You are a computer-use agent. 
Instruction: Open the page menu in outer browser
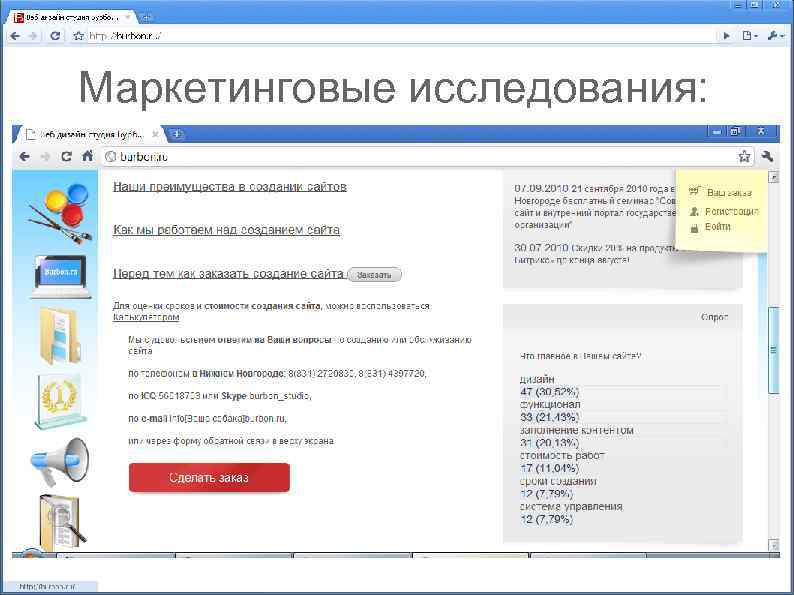click(x=749, y=36)
